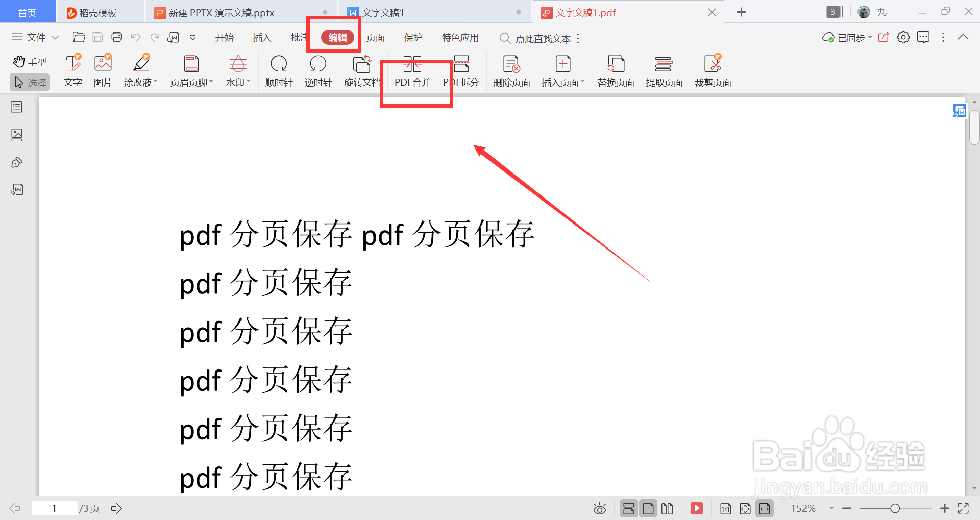Expand the 文件 menu chevron
This screenshot has height=520, width=980.
pos(56,37)
